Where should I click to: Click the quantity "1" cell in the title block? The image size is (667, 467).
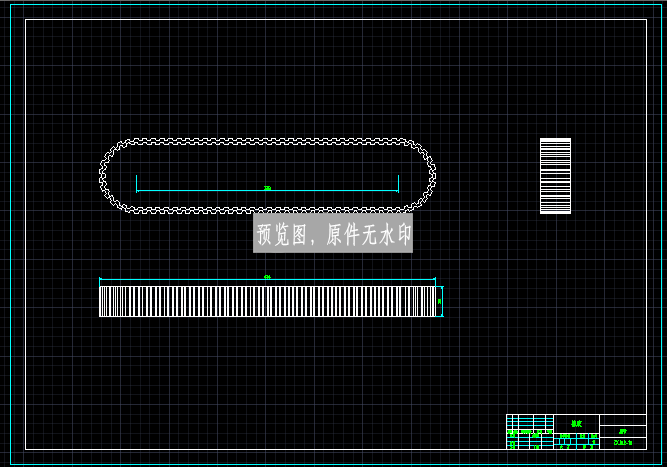point(593,442)
